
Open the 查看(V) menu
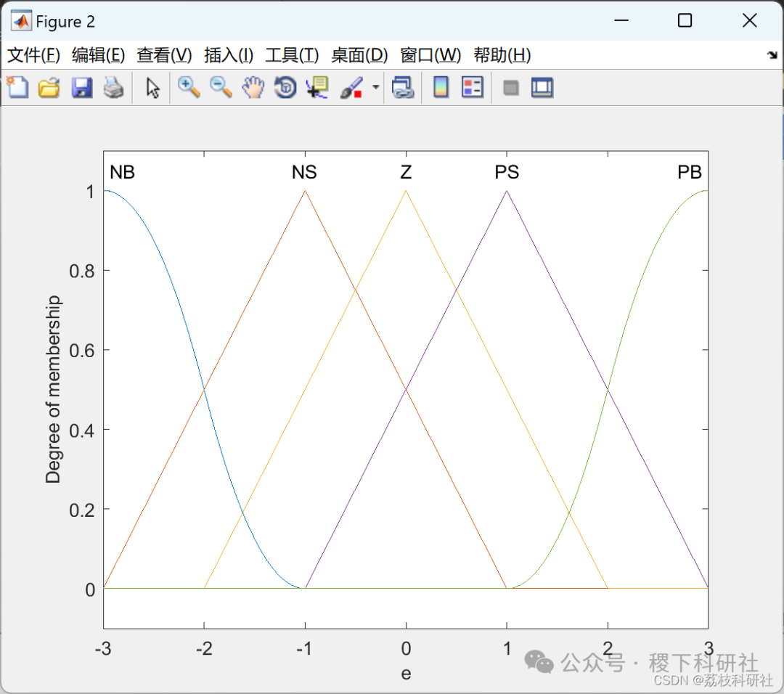point(164,55)
